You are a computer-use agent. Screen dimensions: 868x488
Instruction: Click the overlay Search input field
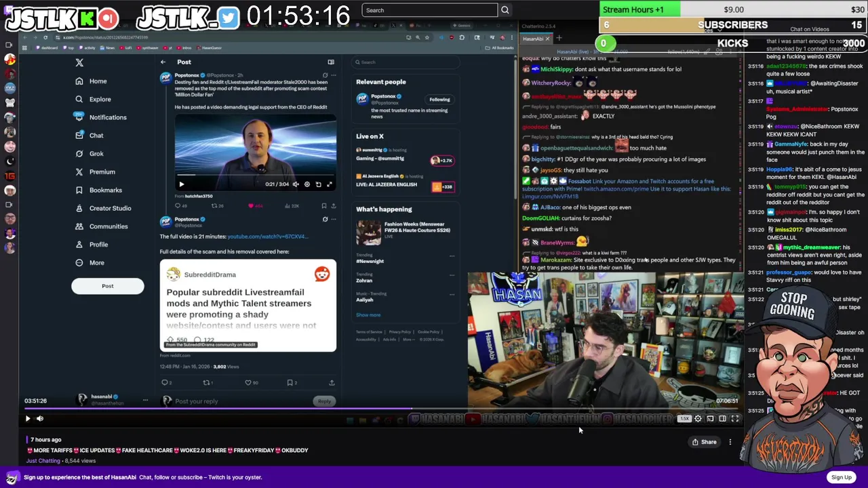click(x=430, y=10)
